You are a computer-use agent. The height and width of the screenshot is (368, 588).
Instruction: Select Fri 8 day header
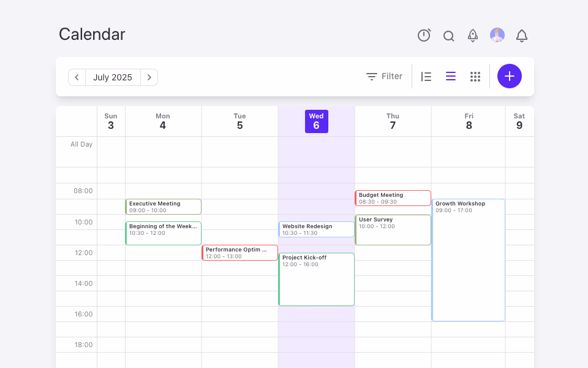[469, 121]
